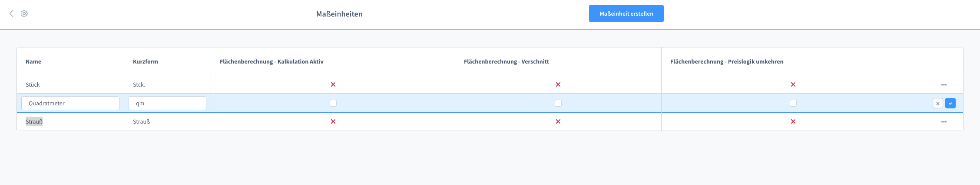Click Maßeinheit erstellen button
This screenshot has height=185, width=980.
[626, 13]
